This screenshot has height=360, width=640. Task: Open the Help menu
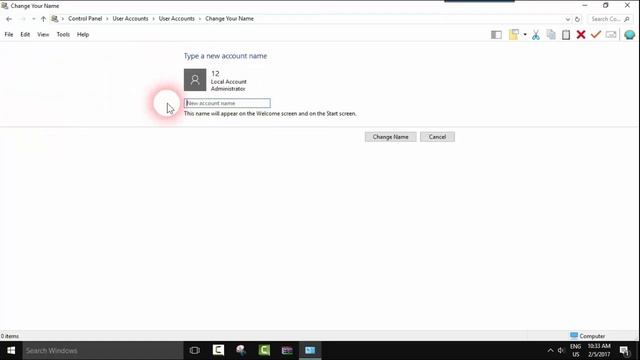pyautogui.click(x=83, y=35)
